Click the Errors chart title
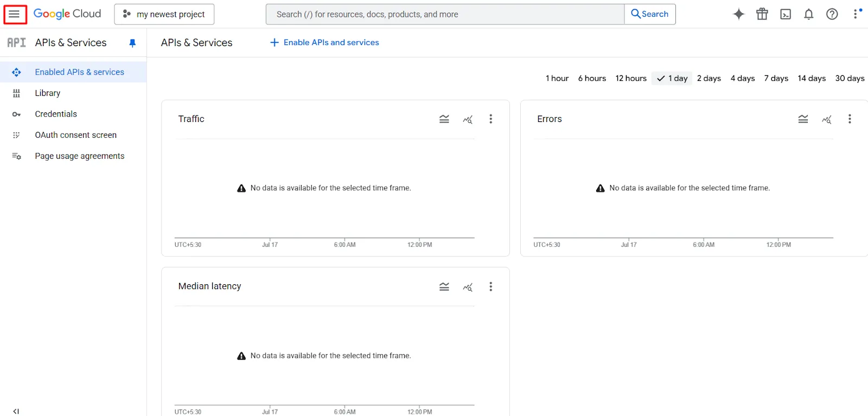The height and width of the screenshot is (416, 868). click(x=550, y=119)
